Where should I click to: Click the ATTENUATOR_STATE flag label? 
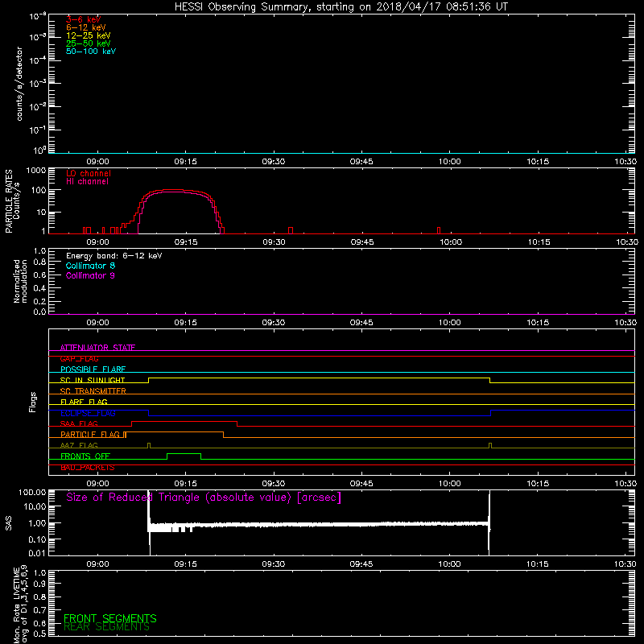[97, 348]
